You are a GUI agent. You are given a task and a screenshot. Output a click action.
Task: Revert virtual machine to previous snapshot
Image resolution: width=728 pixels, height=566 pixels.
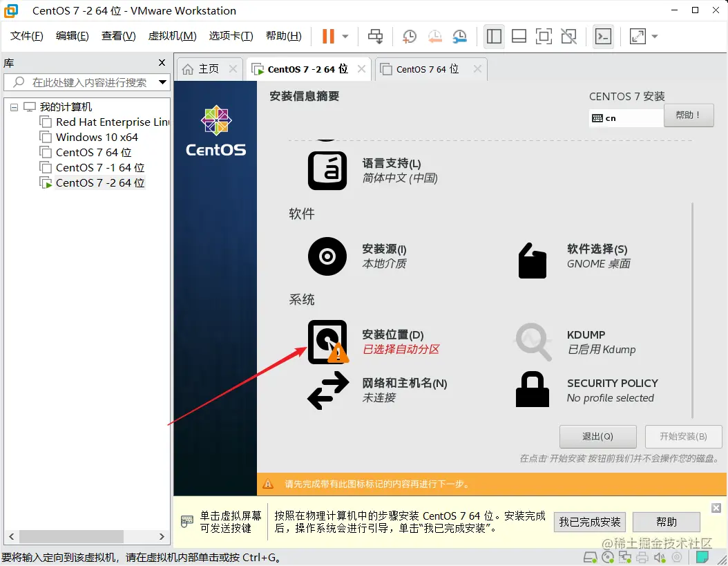point(434,36)
